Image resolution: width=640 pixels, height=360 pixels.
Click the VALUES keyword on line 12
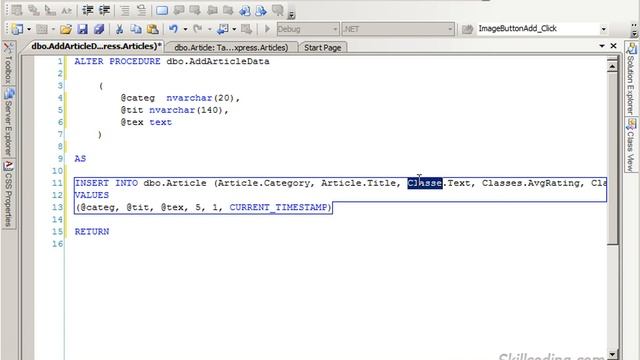[92, 195]
